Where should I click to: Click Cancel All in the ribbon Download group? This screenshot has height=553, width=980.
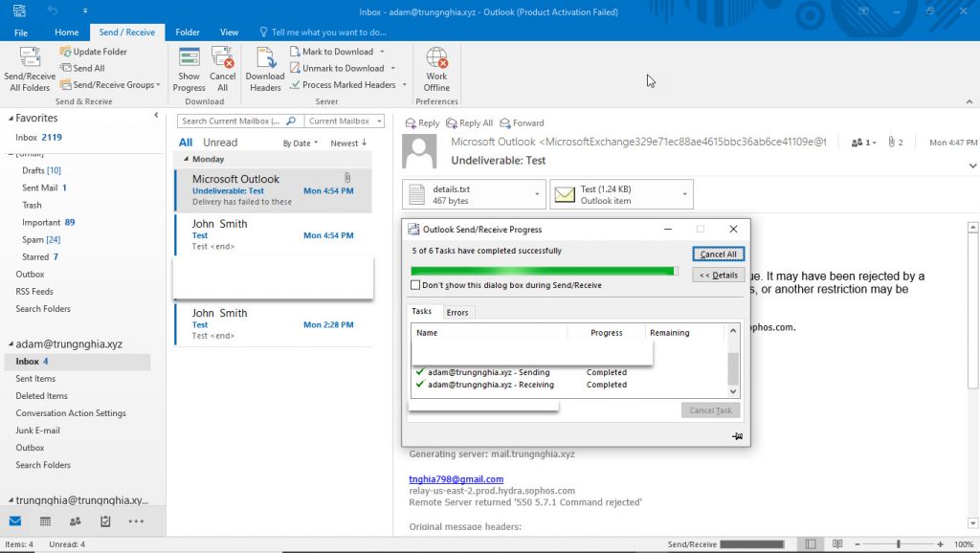point(222,69)
